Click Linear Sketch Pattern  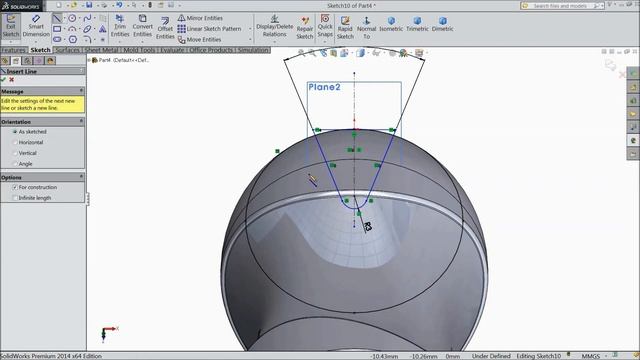tap(209, 29)
